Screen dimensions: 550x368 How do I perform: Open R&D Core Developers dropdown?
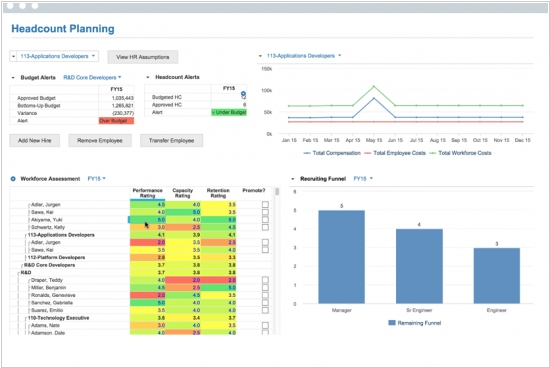click(x=92, y=78)
